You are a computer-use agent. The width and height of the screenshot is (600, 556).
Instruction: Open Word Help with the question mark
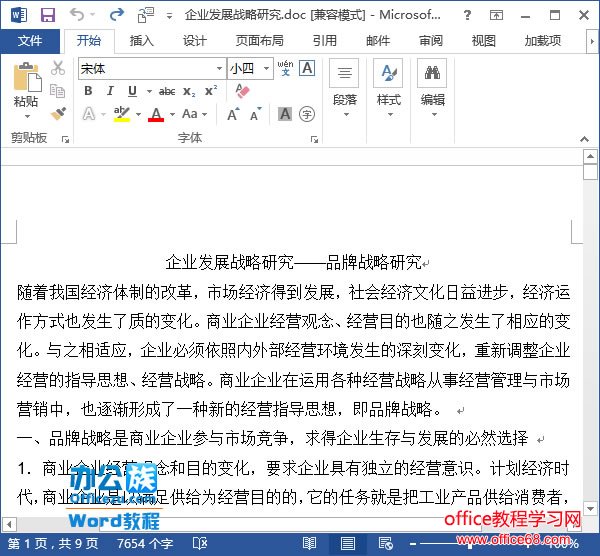click(x=467, y=15)
